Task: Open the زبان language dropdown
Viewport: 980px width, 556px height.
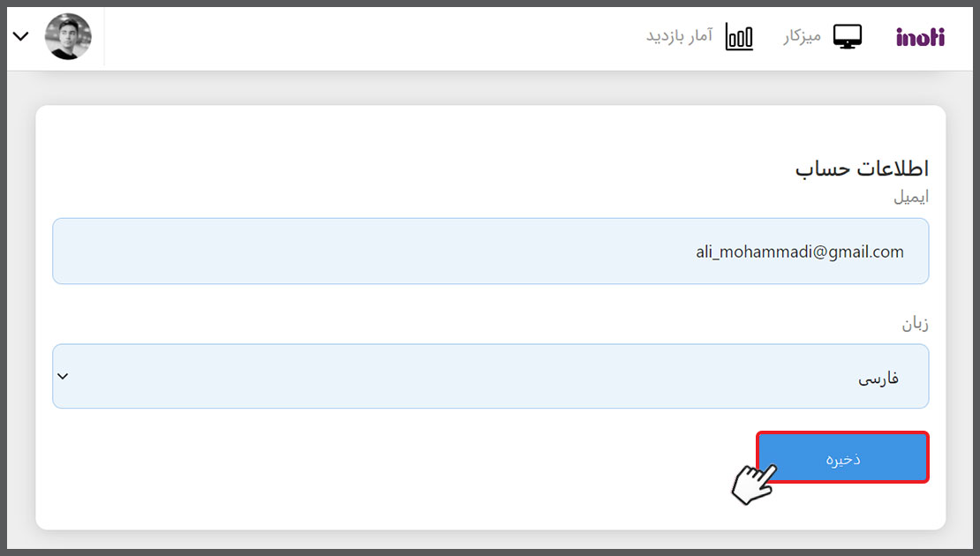Action: (x=490, y=377)
